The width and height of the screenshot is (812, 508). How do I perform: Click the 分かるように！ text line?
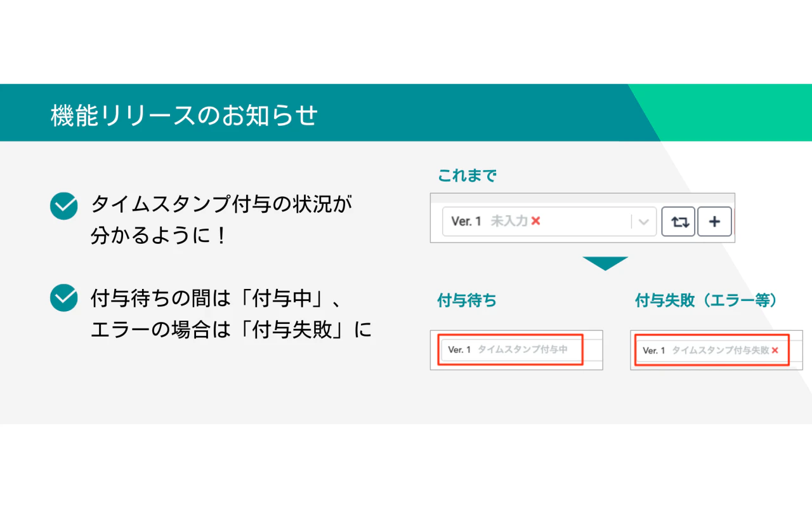(159, 236)
